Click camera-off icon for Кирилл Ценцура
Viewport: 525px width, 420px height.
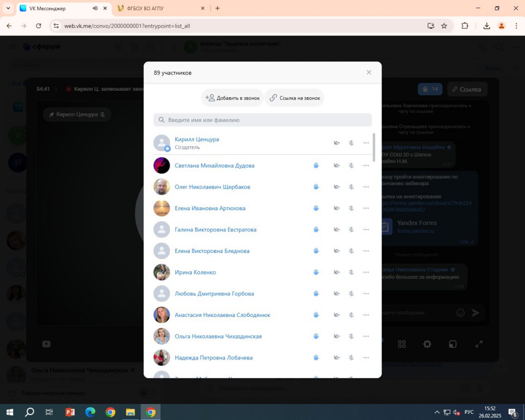pyautogui.click(x=336, y=143)
